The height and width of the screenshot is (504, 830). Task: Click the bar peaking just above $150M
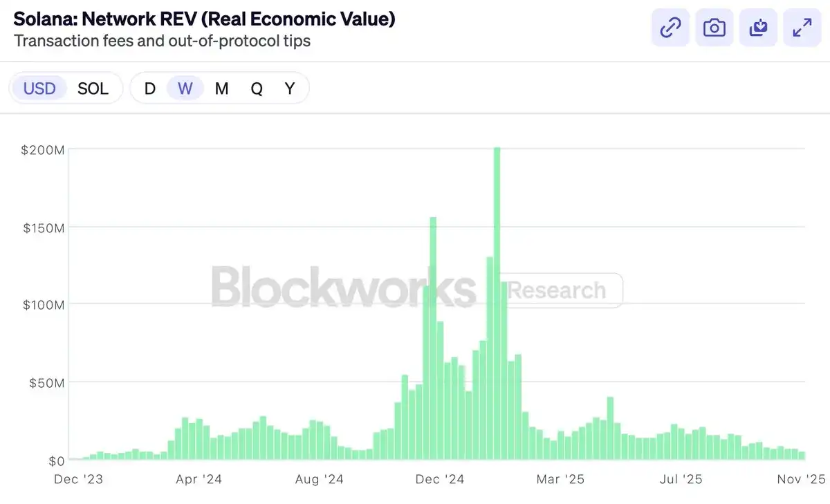[x=433, y=339]
